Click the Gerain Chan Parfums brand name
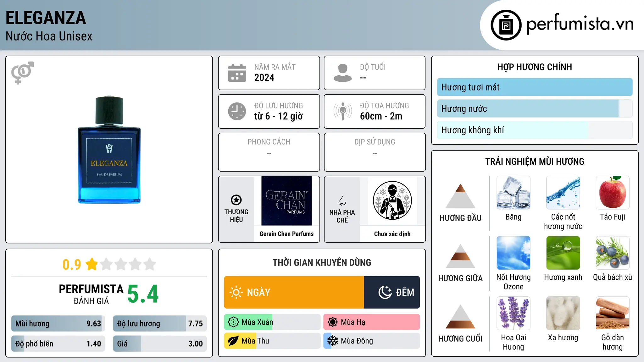Viewport: 644px width, 362px height. click(x=286, y=234)
